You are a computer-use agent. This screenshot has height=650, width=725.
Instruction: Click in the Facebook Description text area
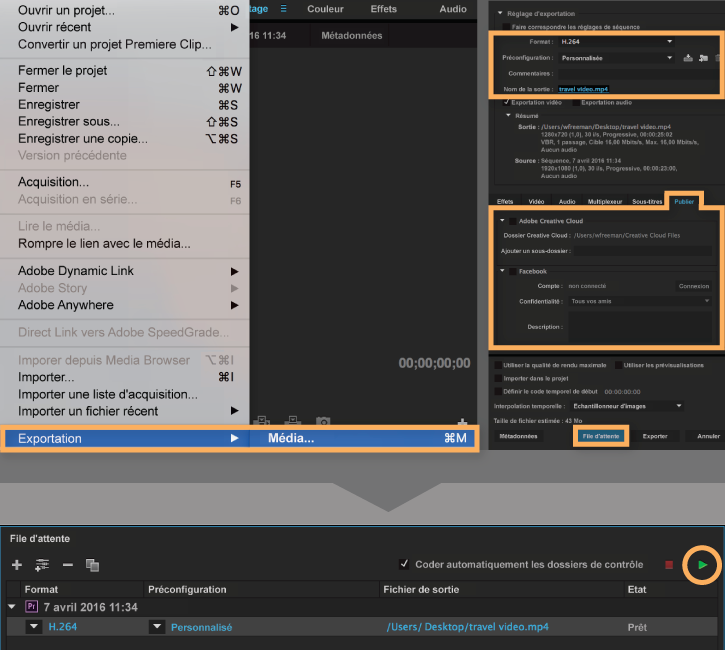pyautogui.click(x=640, y=327)
